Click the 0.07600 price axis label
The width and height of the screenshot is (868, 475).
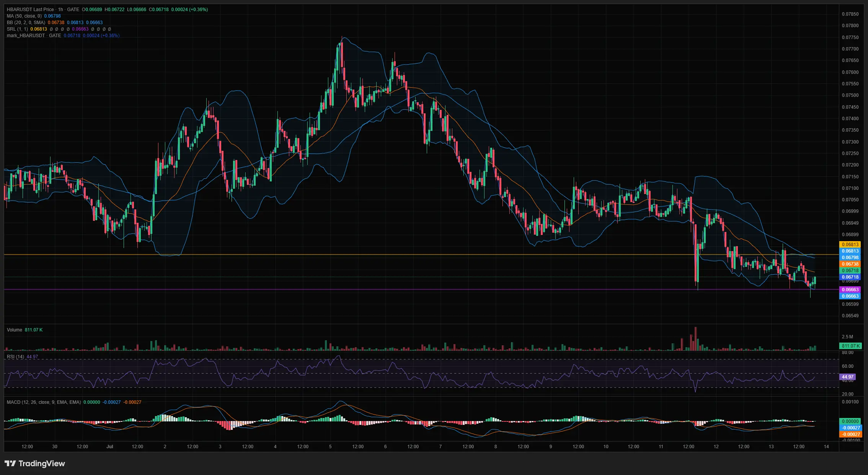(850, 72)
